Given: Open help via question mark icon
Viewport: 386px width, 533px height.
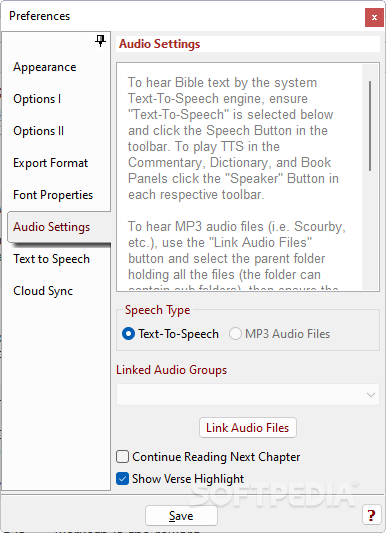Looking at the screenshot, I should point(371,515).
